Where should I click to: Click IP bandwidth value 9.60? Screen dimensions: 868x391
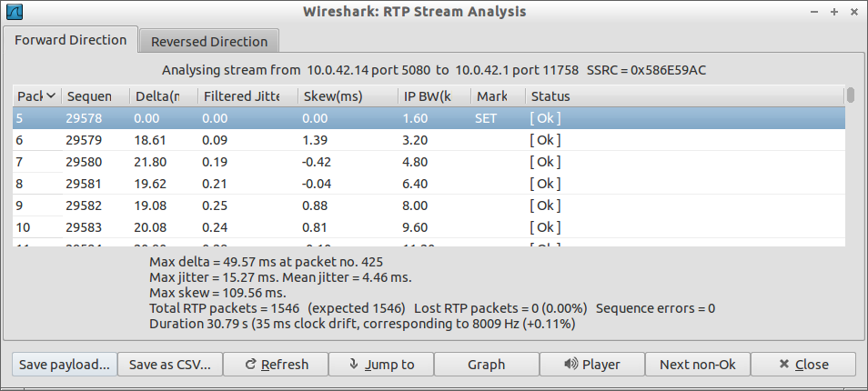pos(415,227)
